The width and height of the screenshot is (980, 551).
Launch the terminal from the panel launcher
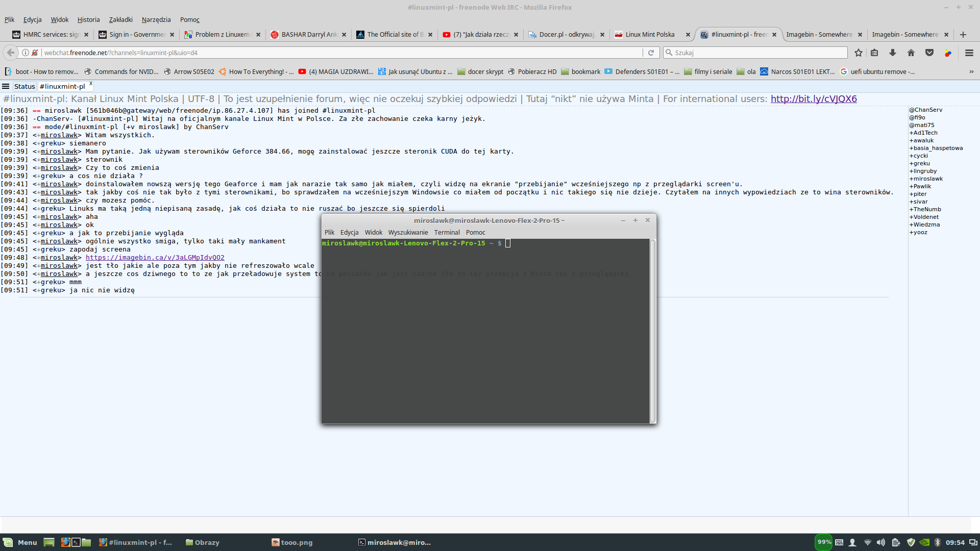[76, 542]
